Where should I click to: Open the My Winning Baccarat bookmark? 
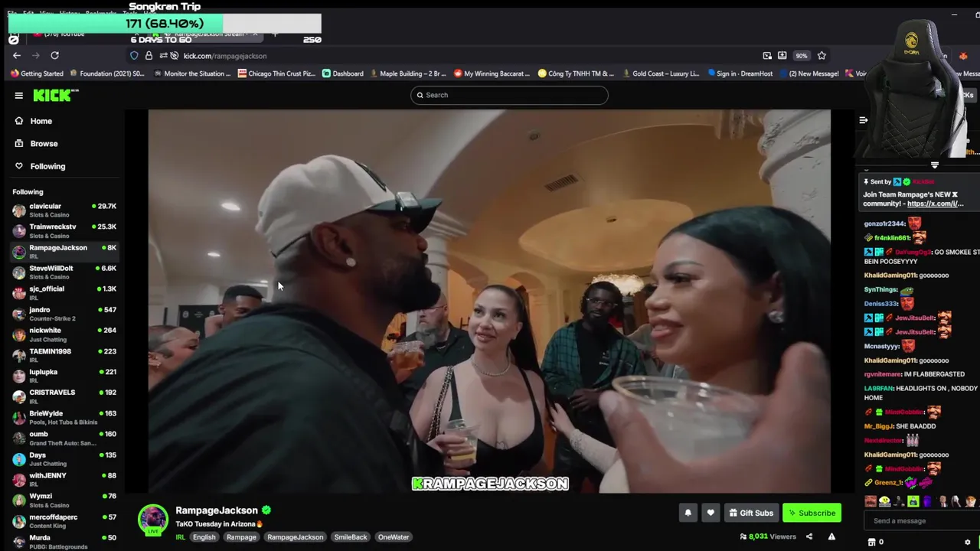pyautogui.click(x=492, y=73)
